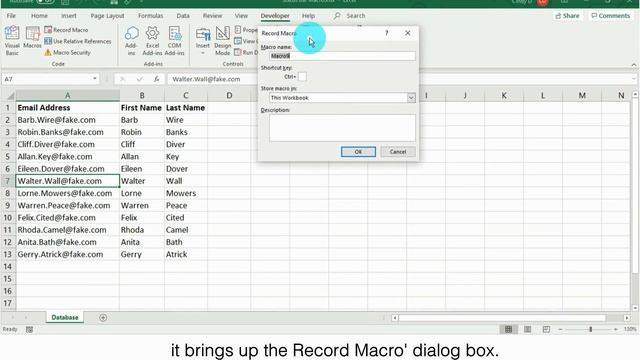Click zoom out minus button

click(x=560, y=329)
